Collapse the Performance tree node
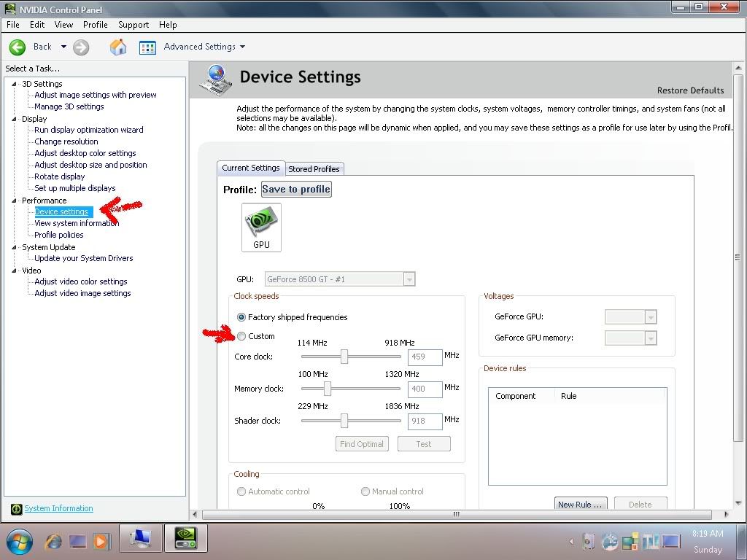Screen dimensions: 747x560 (x=14, y=201)
